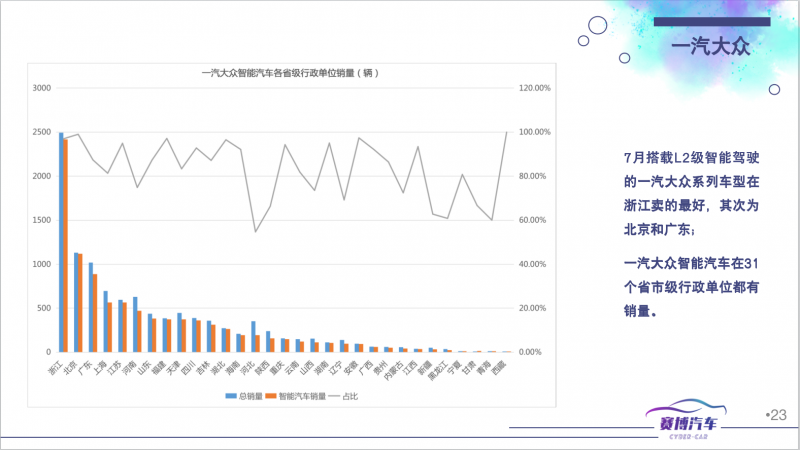Select the slide title 一汽大众
This screenshot has width=800, height=450.
tap(711, 46)
